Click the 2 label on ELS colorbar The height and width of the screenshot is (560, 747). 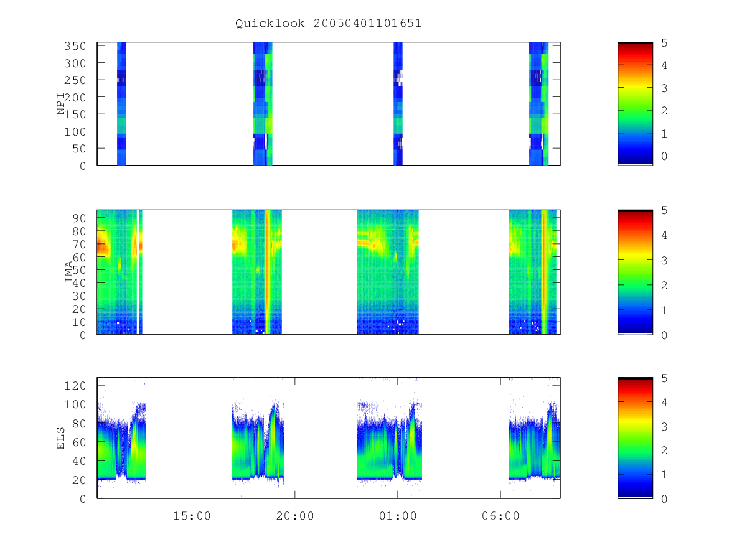(x=664, y=450)
